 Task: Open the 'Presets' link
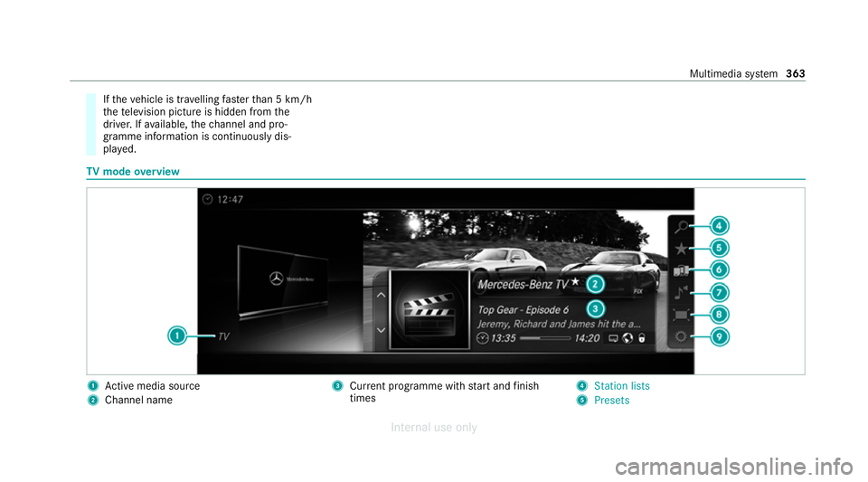click(612, 400)
